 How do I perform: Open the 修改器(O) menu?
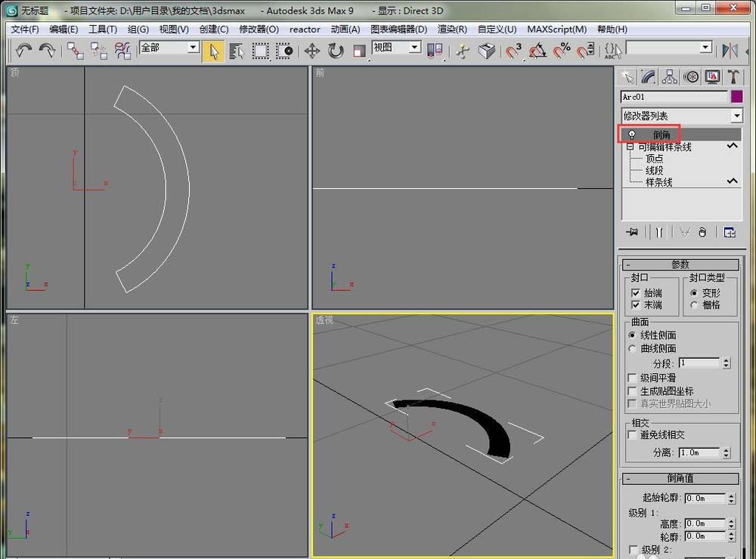[x=259, y=29]
